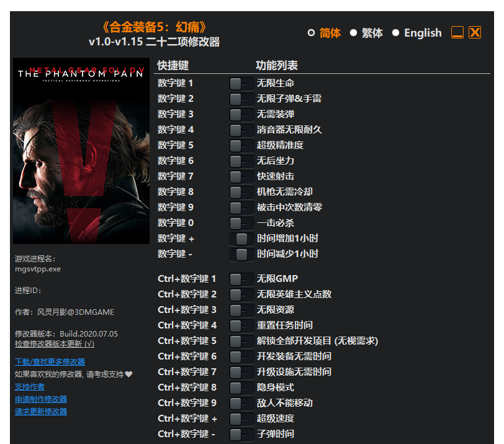Click 进程ID label
This screenshot has height=444, width=504.
[x=28, y=291]
